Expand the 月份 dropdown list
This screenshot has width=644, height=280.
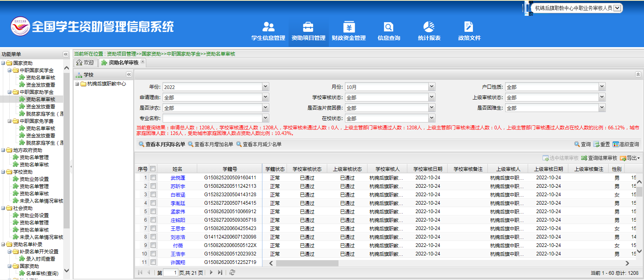(431, 87)
